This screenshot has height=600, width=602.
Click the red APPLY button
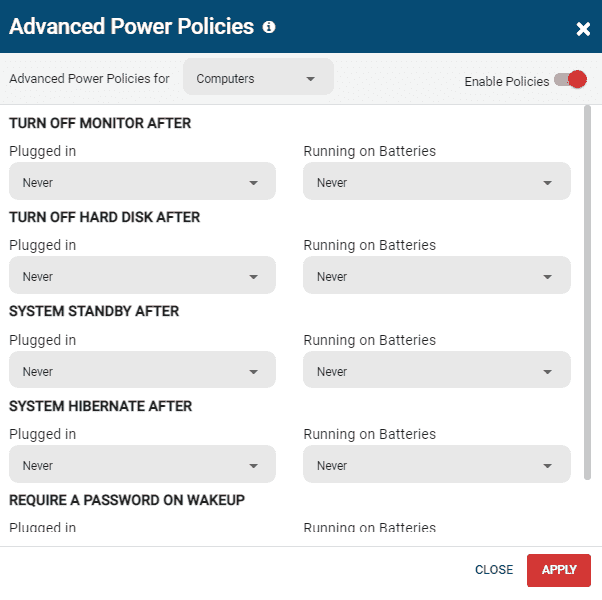tap(559, 570)
